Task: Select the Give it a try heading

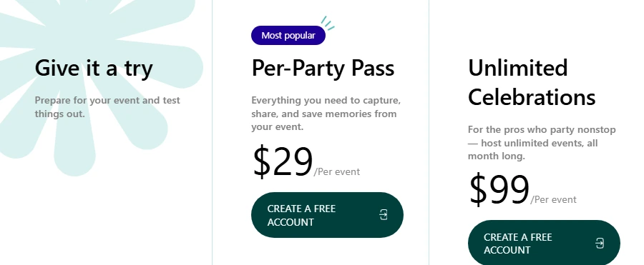Action: point(94,68)
